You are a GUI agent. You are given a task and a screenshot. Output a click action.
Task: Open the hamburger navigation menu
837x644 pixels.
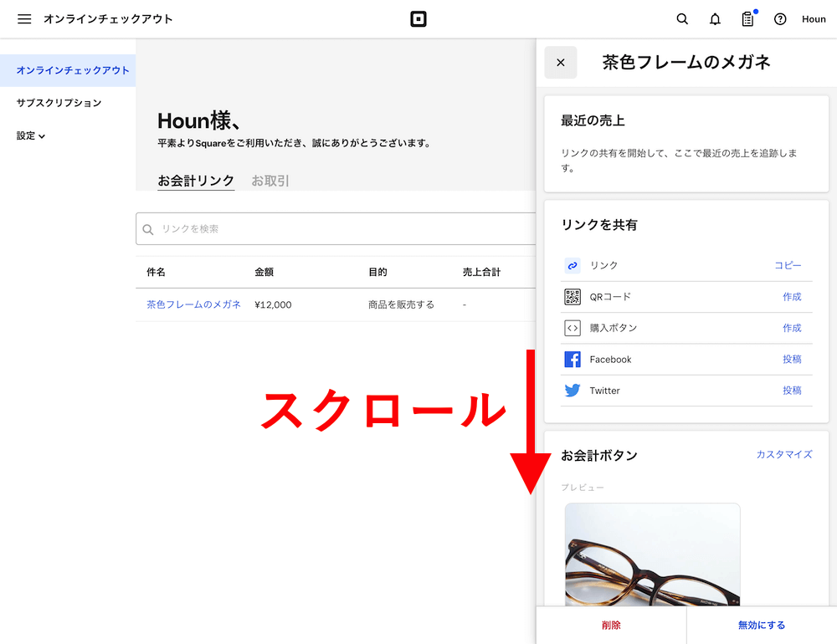coord(24,19)
